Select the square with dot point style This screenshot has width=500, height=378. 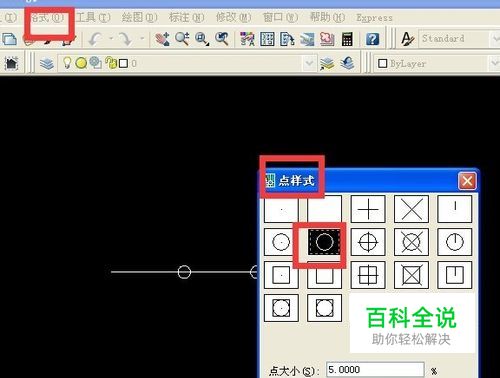tap(281, 275)
